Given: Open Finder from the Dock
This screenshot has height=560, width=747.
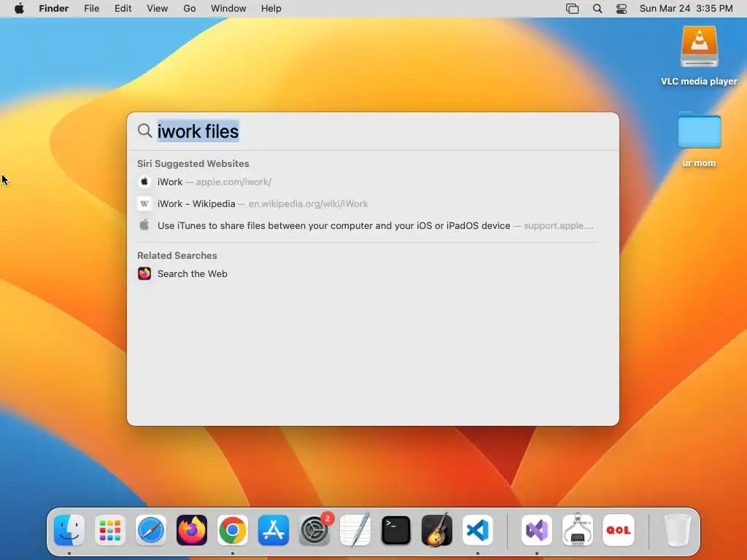Looking at the screenshot, I should (69, 530).
